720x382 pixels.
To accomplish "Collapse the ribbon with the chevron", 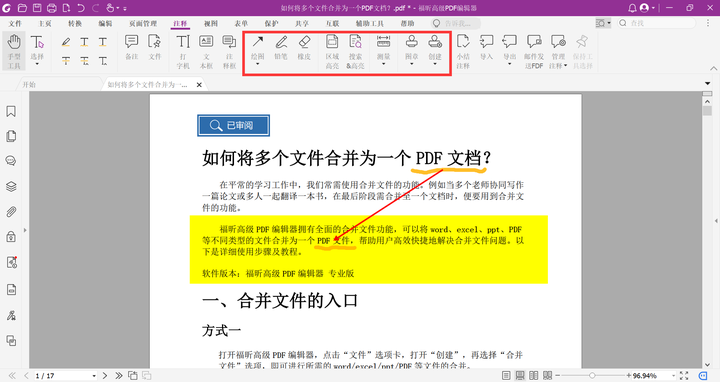I will coord(714,68).
